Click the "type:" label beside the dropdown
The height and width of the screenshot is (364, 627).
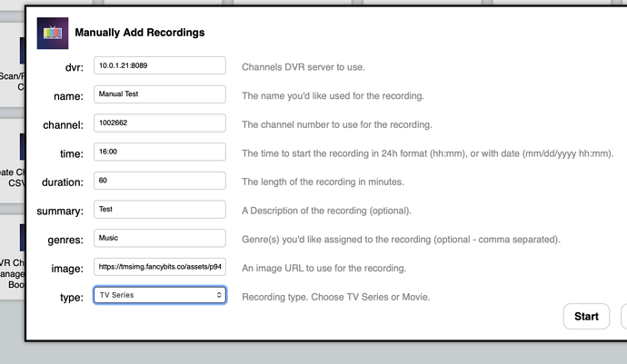click(x=72, y=297)
